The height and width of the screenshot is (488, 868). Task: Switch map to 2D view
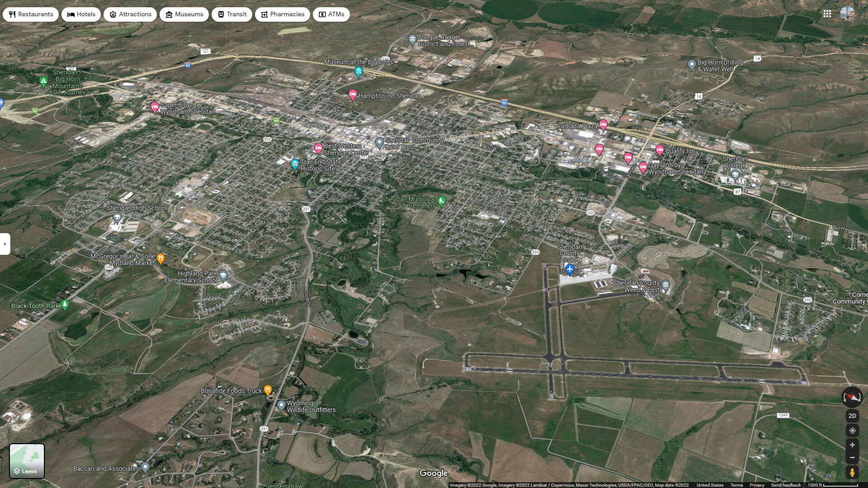852,416
